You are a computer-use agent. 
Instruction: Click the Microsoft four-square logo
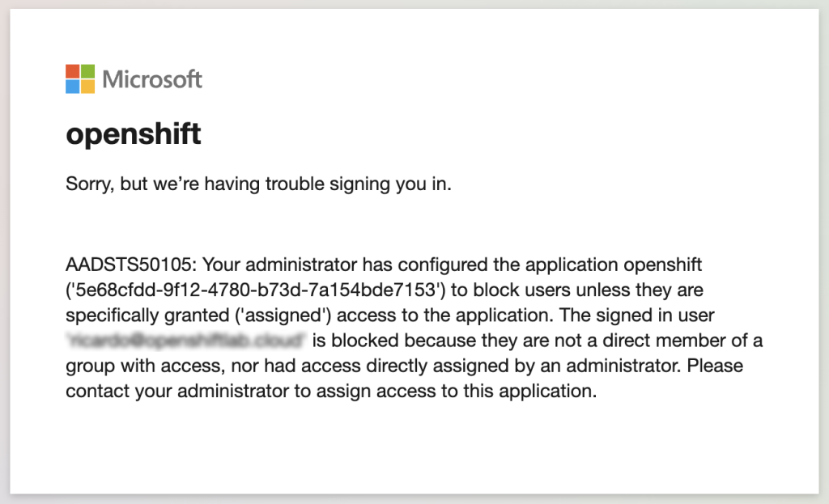pos(80,79)
